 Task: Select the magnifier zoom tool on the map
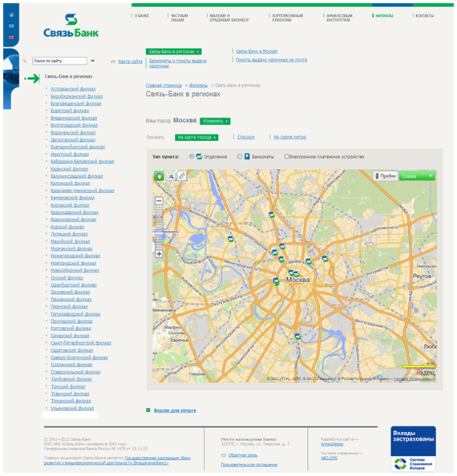pyautogui.click(x=171, y=175)
